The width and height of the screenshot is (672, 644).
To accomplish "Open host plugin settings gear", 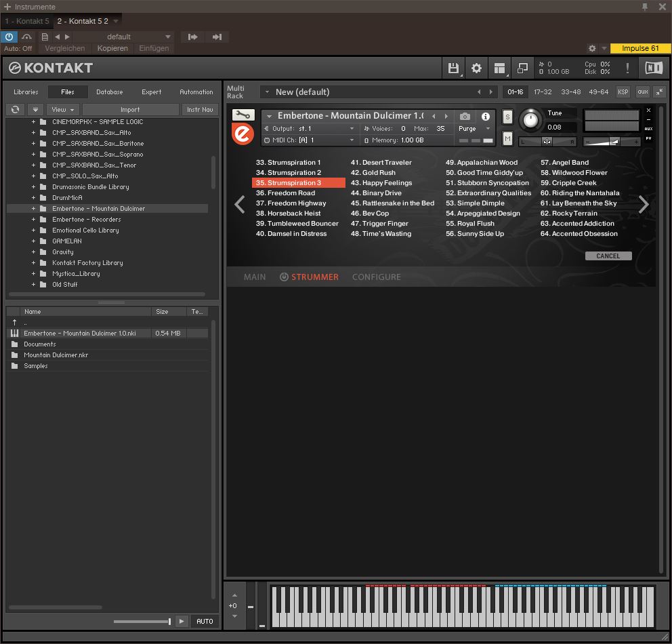I will click(x=592, y=48).
